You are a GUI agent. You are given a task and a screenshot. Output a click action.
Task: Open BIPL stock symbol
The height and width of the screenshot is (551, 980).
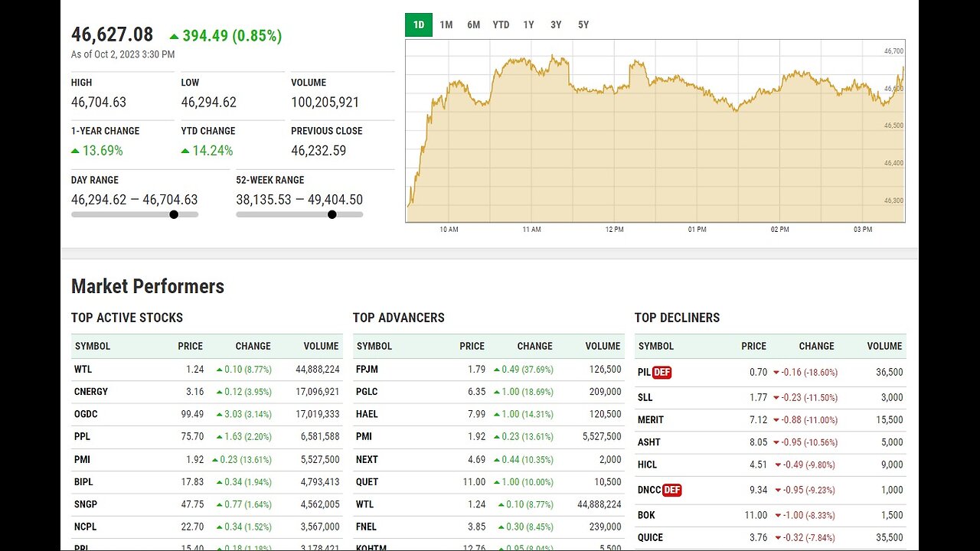pyautogui.click(x=84, y=481)
